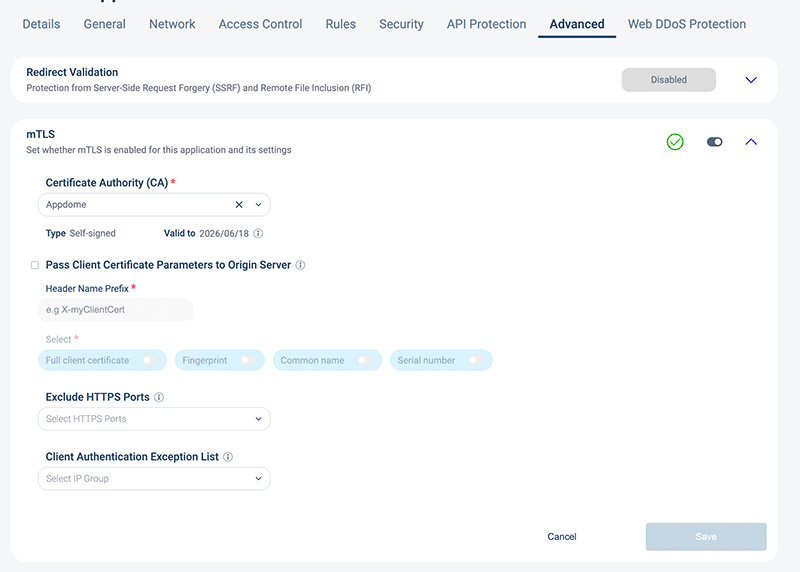Image resolution: width=800 pixels, height=572 pixels.
Task: Open the Select IP Group dropdown
Action: point(154,479)
